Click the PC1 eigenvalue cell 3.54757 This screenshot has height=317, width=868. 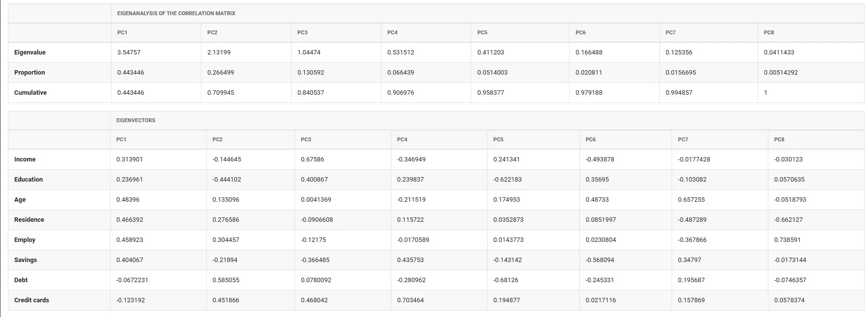(x=129, y=53)
